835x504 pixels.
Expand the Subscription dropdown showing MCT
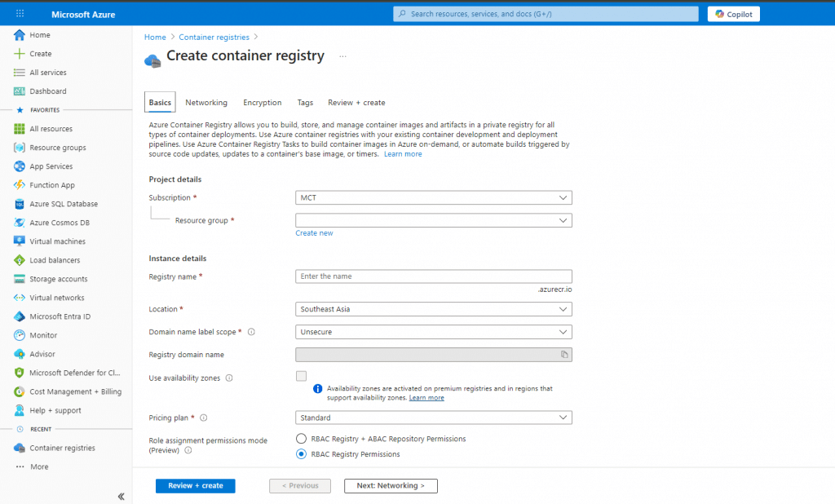(433, 197)
